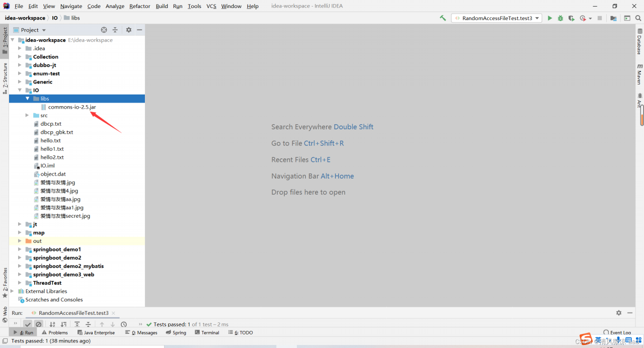Open Project panel settings gear

(128, 30)
